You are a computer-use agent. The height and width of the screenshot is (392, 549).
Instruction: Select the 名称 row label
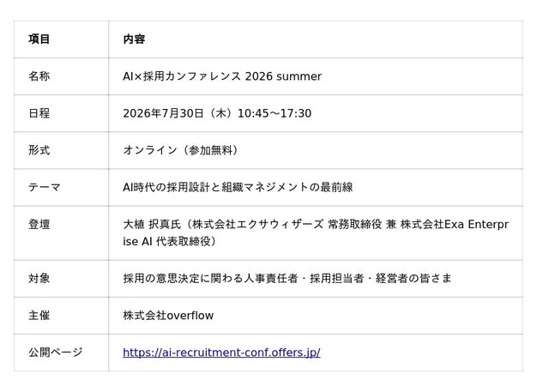coord(39,76)
